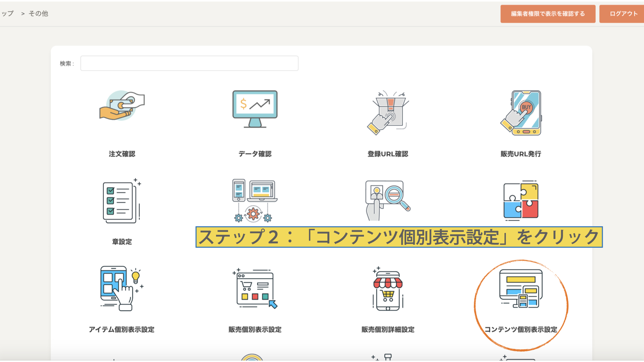Click the データ確認 monitor chart icon

255,109
